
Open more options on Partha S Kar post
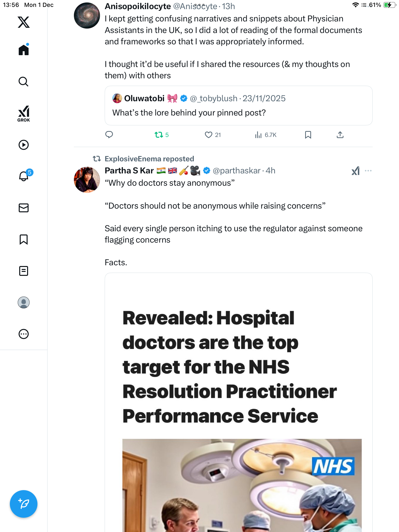coord(368,171)
